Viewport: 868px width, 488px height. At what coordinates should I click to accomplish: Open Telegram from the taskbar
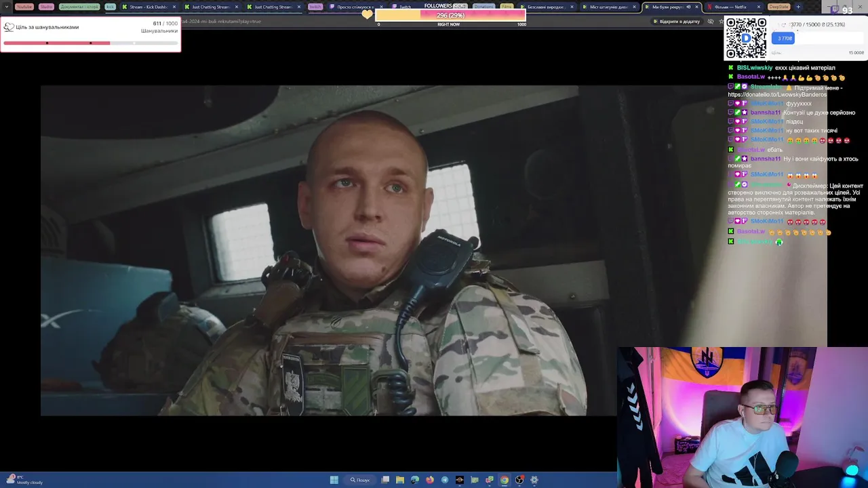(x=445, y=480)
